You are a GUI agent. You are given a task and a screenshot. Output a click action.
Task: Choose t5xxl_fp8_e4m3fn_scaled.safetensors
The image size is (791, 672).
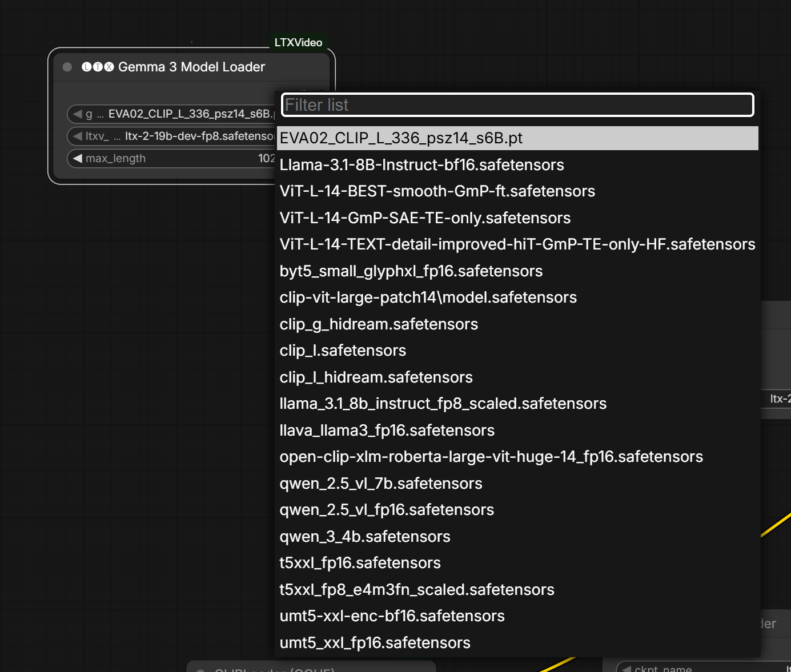click(517, 590)
